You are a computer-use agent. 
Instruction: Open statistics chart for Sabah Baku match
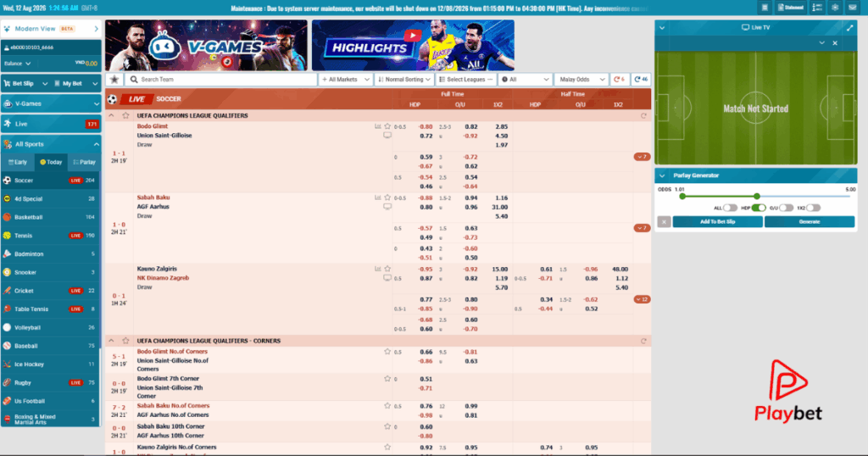(x=377, y=197)
